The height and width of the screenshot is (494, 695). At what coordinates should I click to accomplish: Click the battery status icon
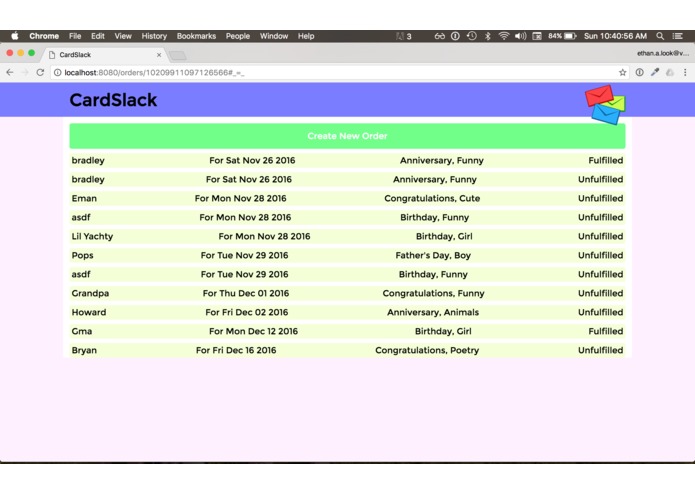(570, 36)
